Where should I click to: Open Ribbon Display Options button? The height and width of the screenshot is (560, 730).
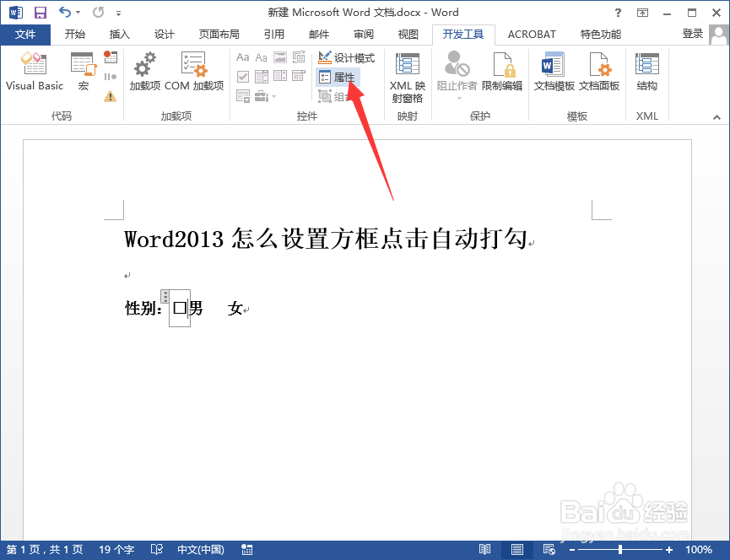coord(643,13)
